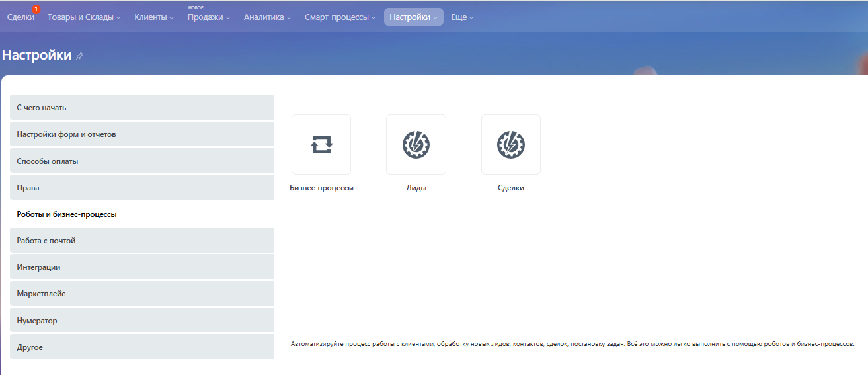Expand the Товары и Склады dropdown

point(84,17)
